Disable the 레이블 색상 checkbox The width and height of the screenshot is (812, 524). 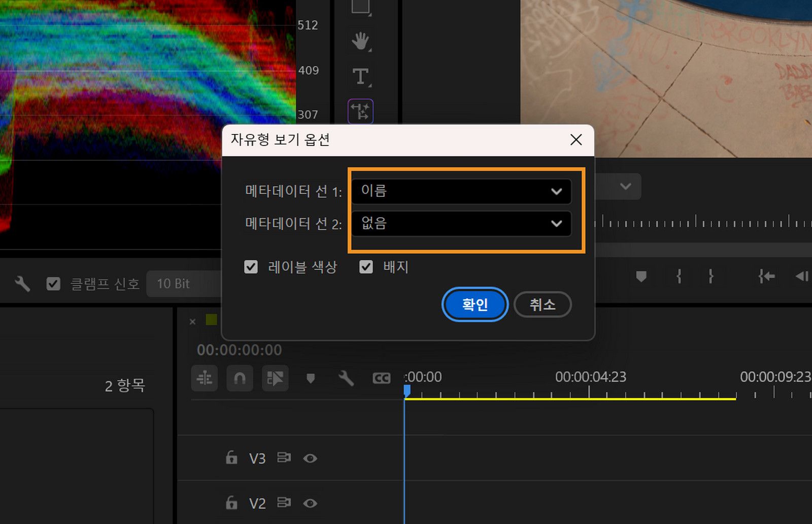coord(251,267)
